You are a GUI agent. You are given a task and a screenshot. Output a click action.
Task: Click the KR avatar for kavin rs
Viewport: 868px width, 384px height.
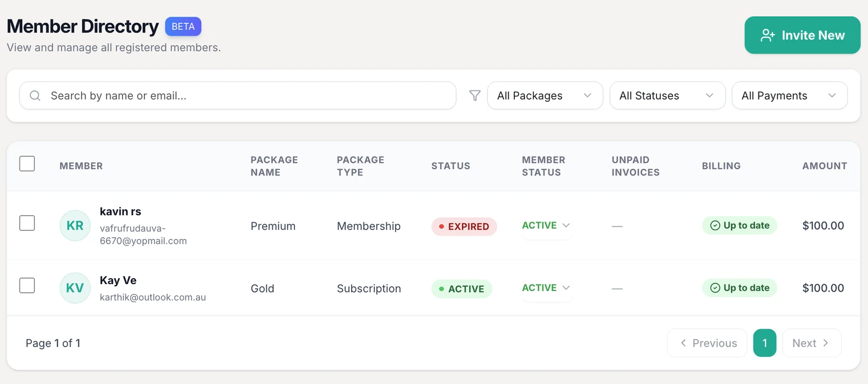coord(75,225)
